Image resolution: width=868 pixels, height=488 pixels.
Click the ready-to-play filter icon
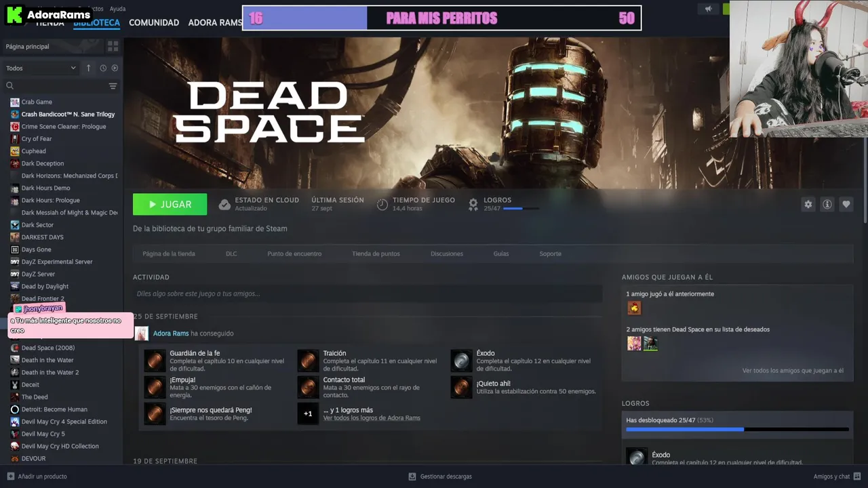[115, 68]
